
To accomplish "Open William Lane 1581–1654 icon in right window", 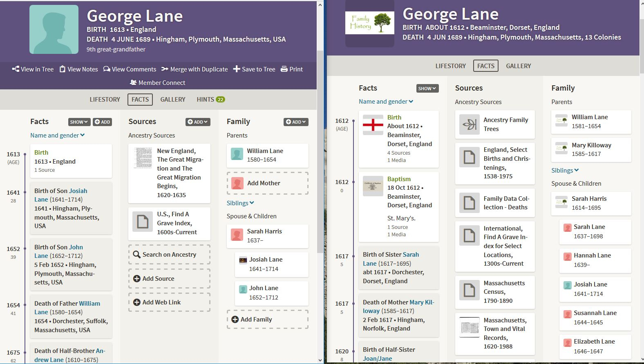I will pyautogui.click(x=561, y=120).
